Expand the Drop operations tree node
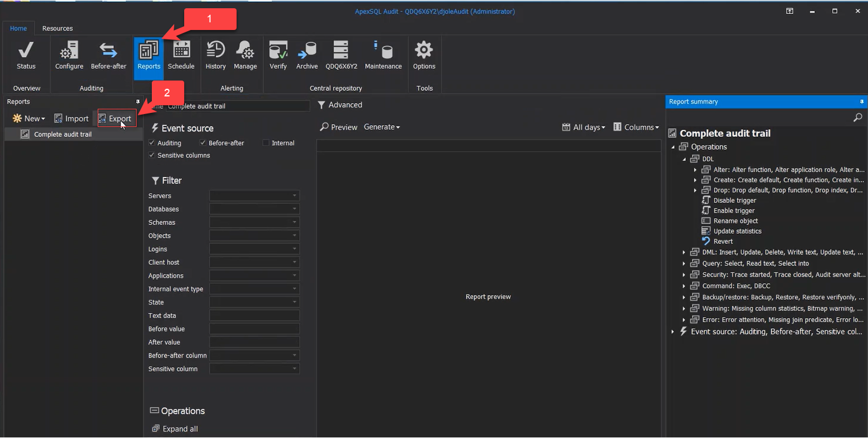This screenshot has height=438, width=868. point(695,190)
